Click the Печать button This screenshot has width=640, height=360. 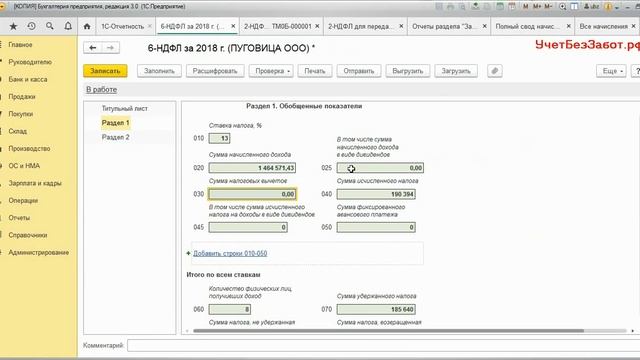[x=315, y=71]
